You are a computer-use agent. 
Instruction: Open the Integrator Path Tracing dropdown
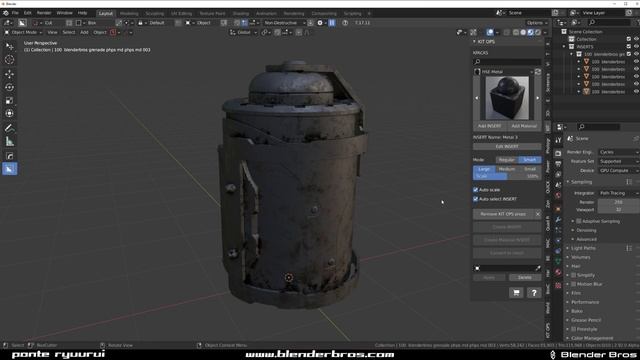619,193
